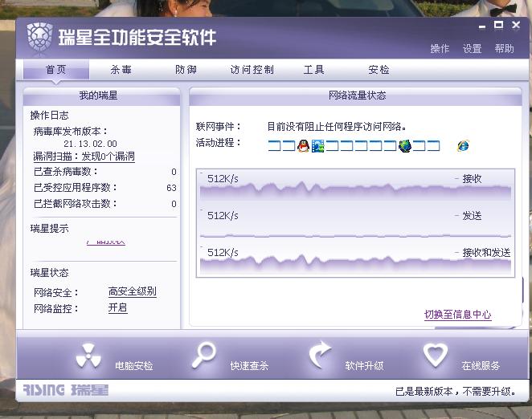Click the 已查杀病毒数 row
This screenshot has width=532, height=419.
[104, 172]
